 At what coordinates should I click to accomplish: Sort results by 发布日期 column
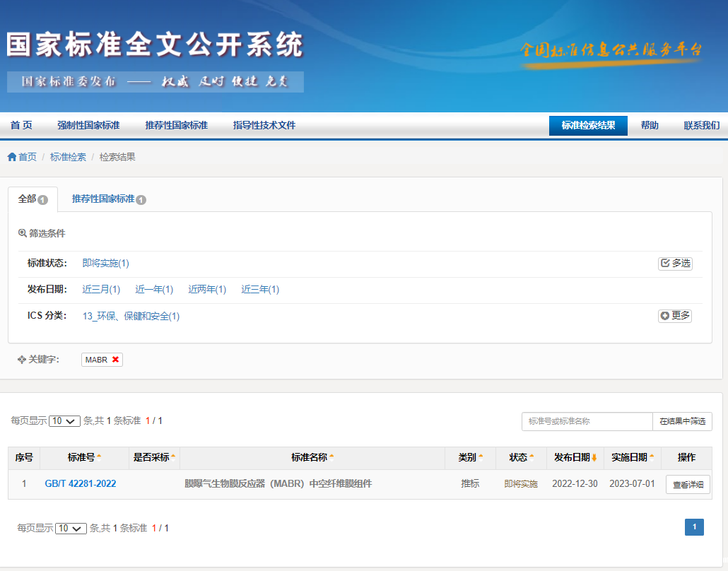tap(575, 457)
